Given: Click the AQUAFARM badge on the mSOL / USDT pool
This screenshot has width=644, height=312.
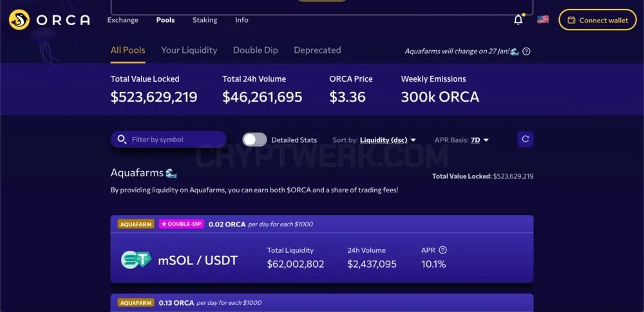Looking at the screenshot, I should [x=136, y=224].
